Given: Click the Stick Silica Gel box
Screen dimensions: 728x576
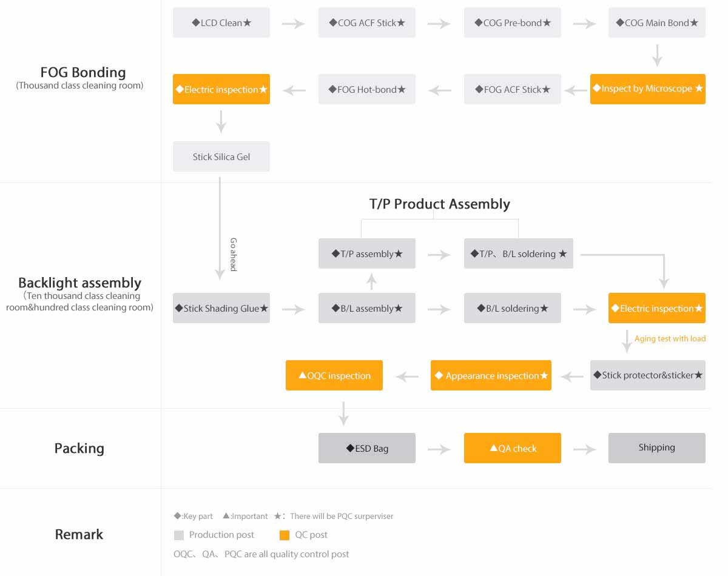Looking at the screenshot, I should 221,156.
